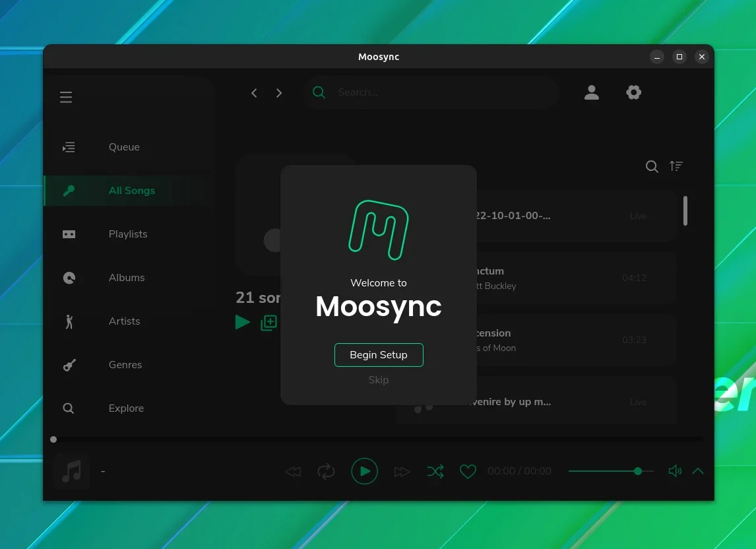This screenshot has width=756, height=549.
Task: Open the account profile icon
Action: pos(592,92)
